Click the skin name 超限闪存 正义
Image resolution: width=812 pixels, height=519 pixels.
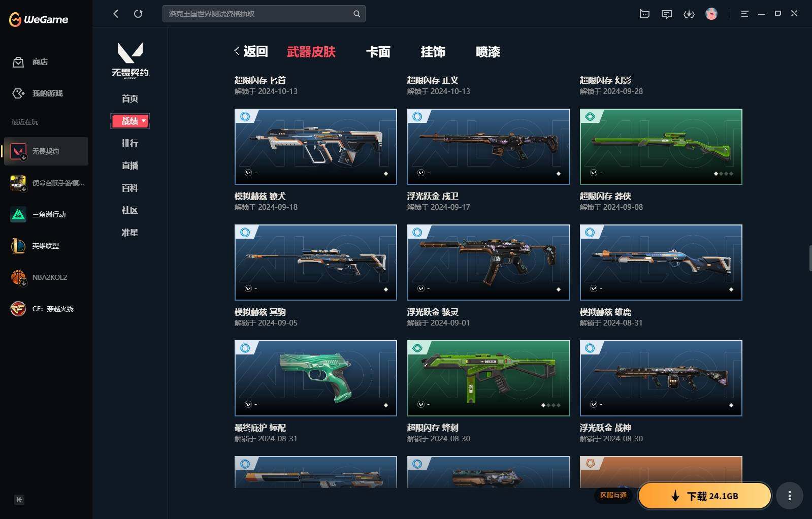pyautogui.click(x=433, y=80)
